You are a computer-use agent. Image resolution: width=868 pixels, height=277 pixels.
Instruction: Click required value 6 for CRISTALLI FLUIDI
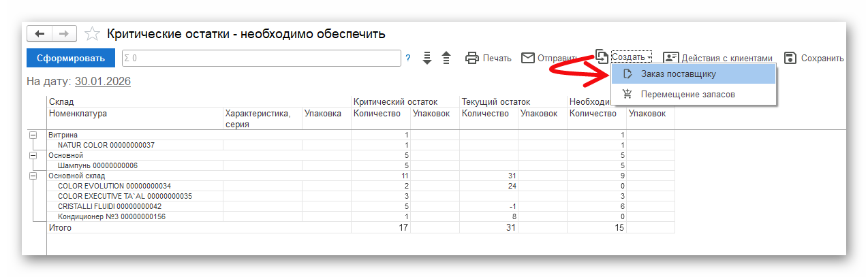(x=622, y=207)
